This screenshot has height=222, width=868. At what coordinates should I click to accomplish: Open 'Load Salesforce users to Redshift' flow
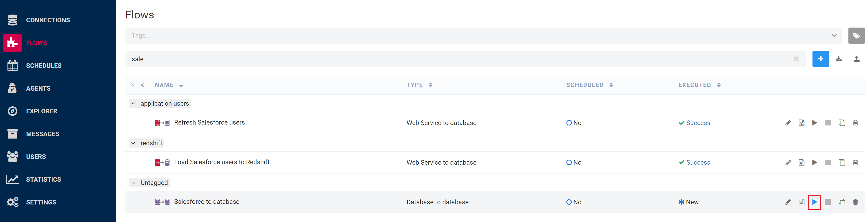click(x=222, y=162)
